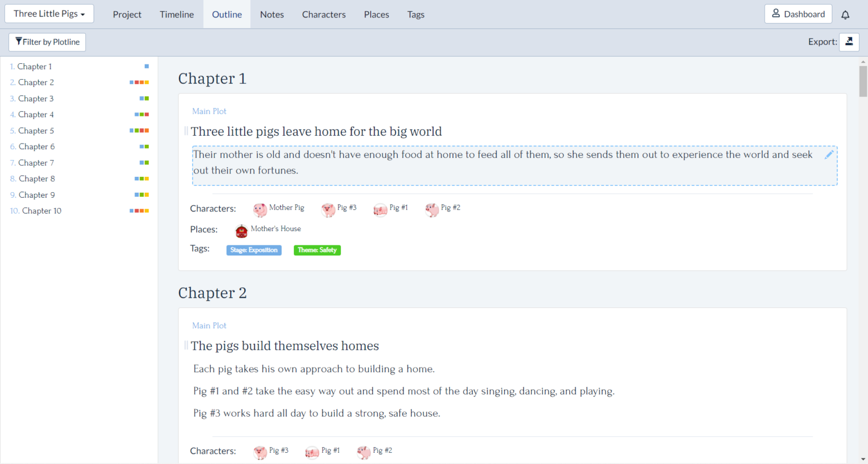This screenshot has height=464, width=868.
Task: Click the Export icon button
Action: click(x=849, y=42)
